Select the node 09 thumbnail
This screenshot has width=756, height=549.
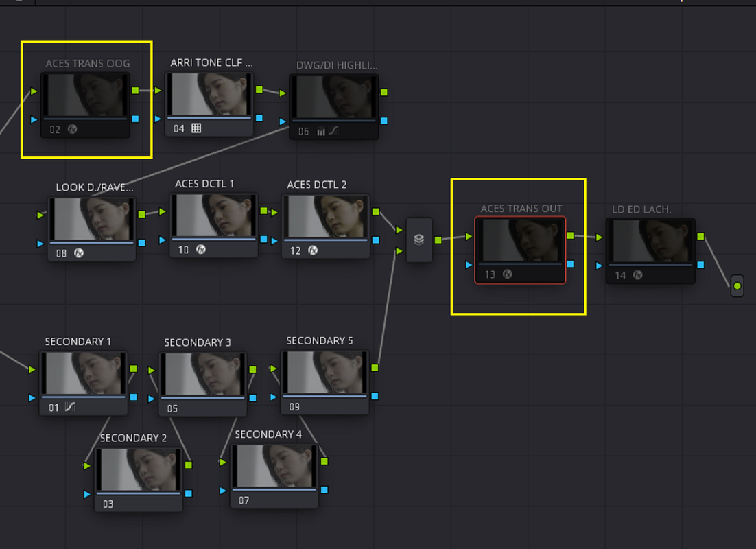[325, 373]
